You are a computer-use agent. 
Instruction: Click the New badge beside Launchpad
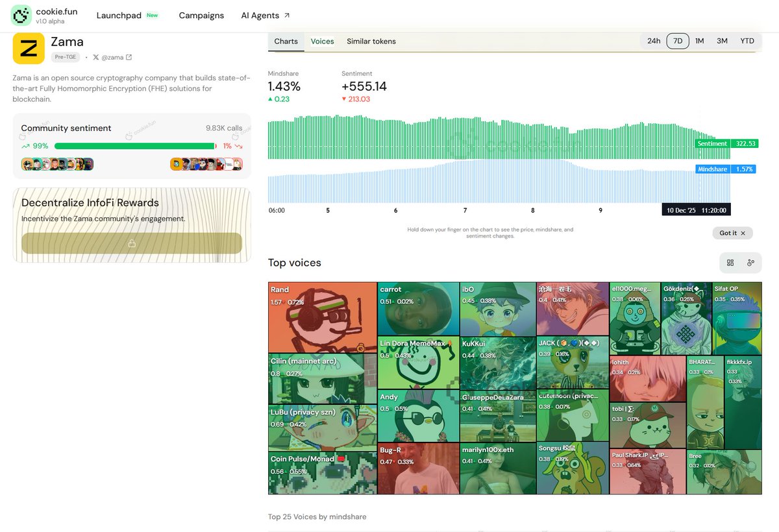click(153, 15)
